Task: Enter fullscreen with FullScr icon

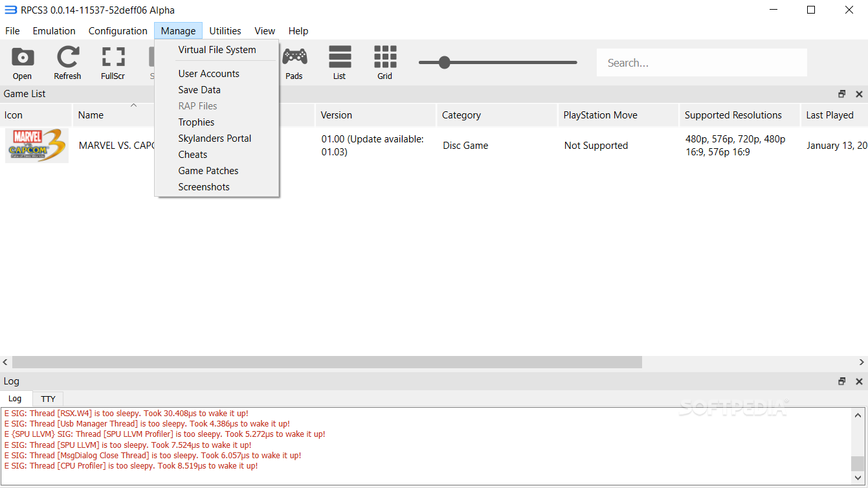Action: pos(113,63)
